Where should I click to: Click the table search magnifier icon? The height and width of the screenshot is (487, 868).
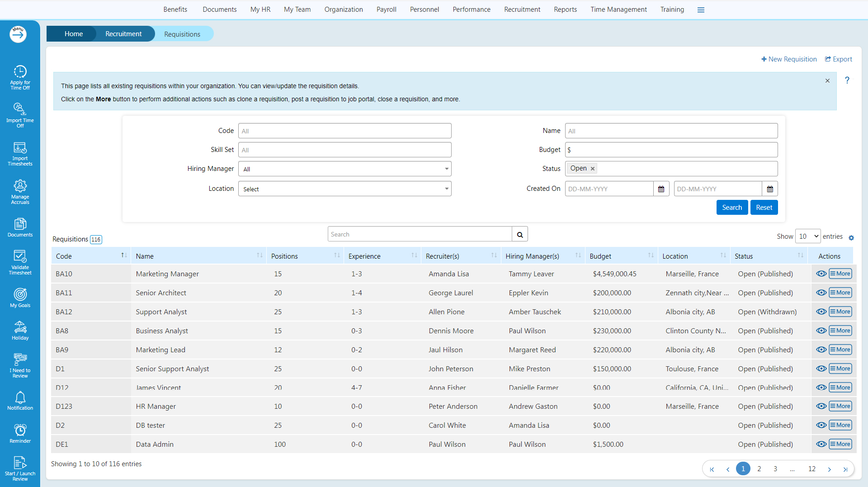coord(520,235)
